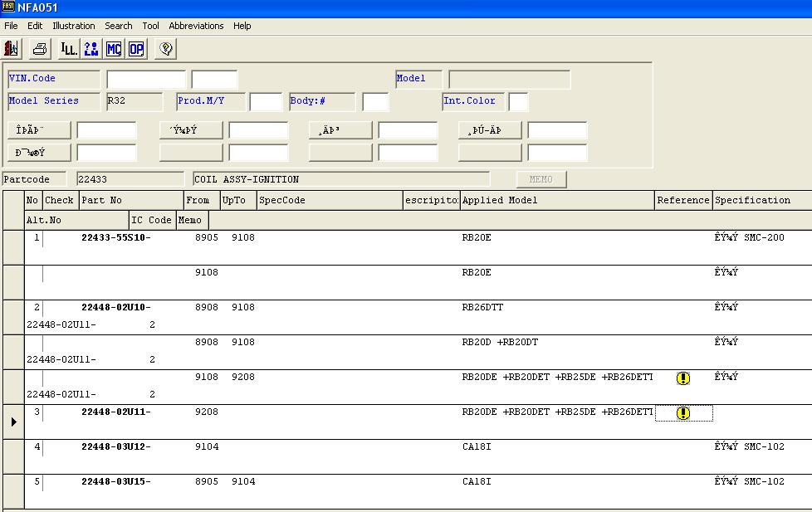Screen dimensions: 812x512
Task: Click the RB26DTT applied model cell
Action: pyautogui.click(x=482, y=308)
